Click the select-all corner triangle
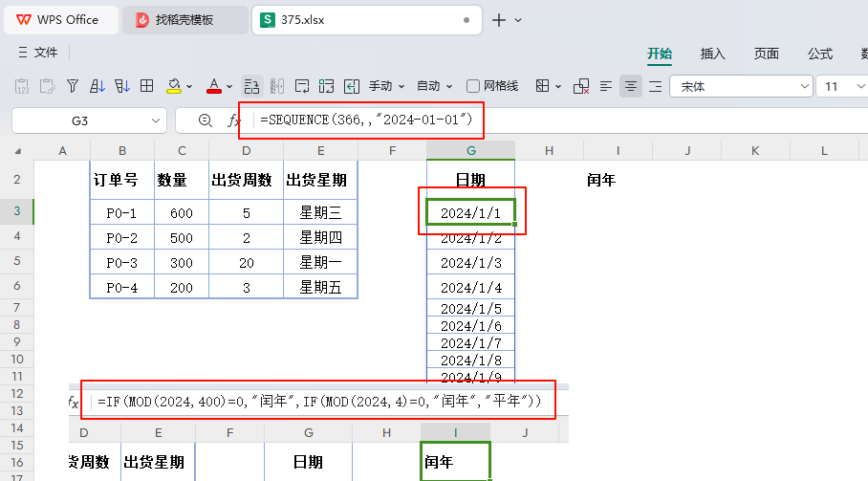Screen dimensions: 868x481 [x=18, y=151]
